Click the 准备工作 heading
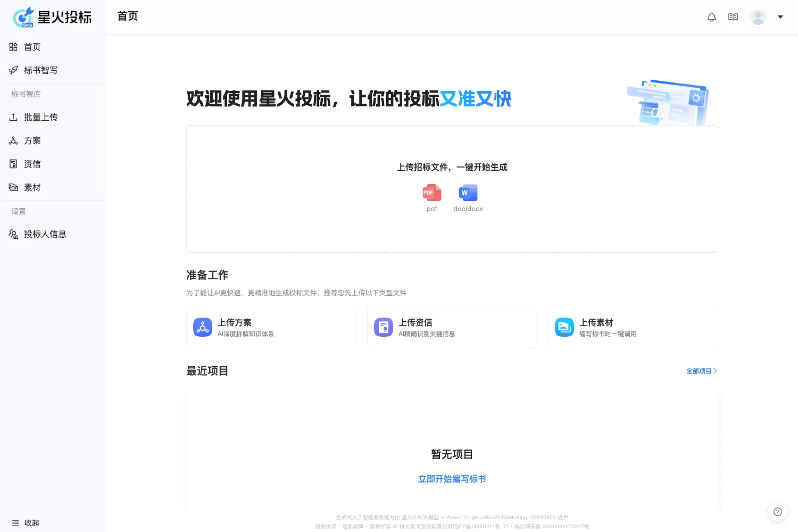Image resolution: width=798 pixels, height=532 pixels. click(207, 275)
